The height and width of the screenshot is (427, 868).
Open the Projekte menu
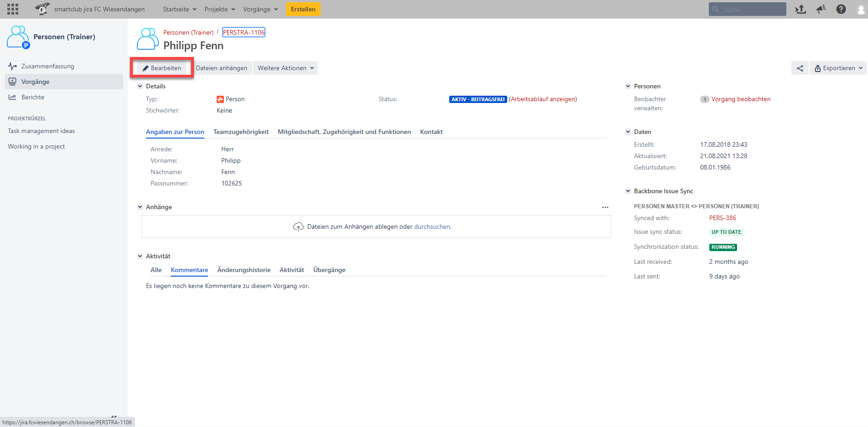coord(220,9)
